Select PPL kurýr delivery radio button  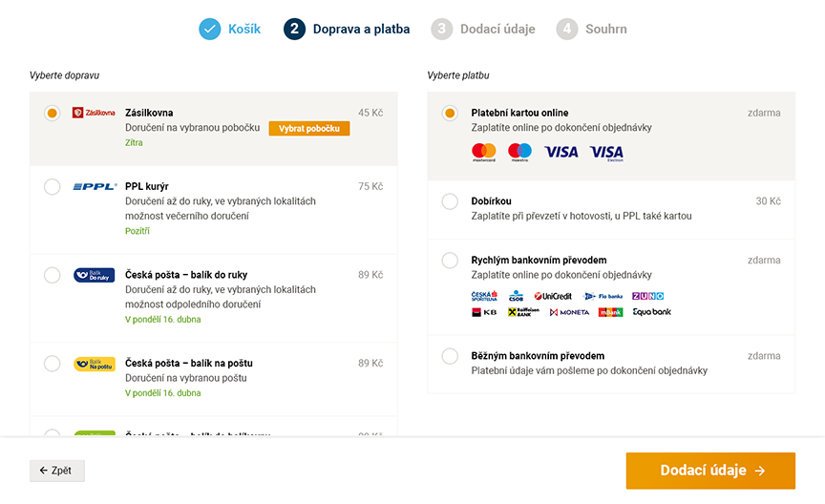tap(53, 186)
